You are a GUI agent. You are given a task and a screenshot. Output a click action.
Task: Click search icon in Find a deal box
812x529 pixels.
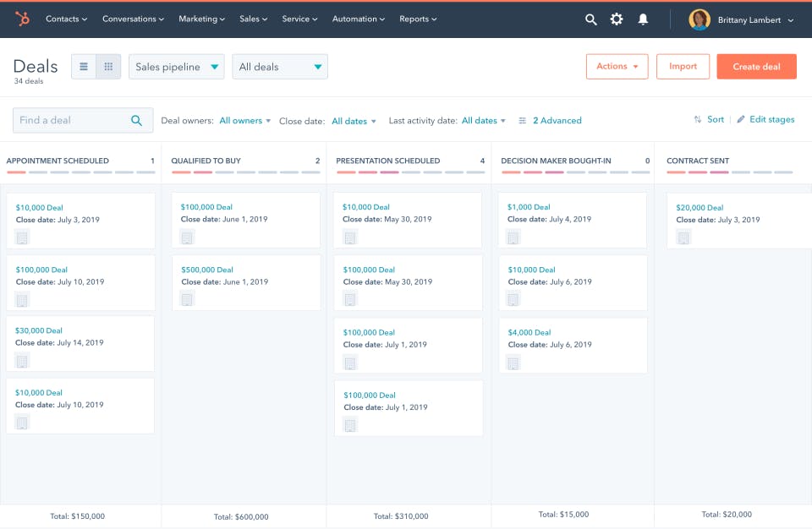coord(136,121)
